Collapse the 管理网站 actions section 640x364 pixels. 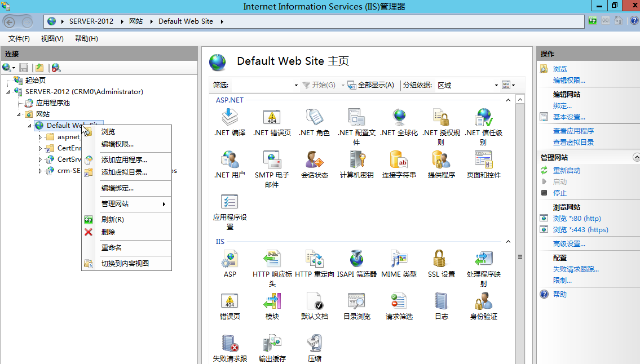tap(636, 157)
